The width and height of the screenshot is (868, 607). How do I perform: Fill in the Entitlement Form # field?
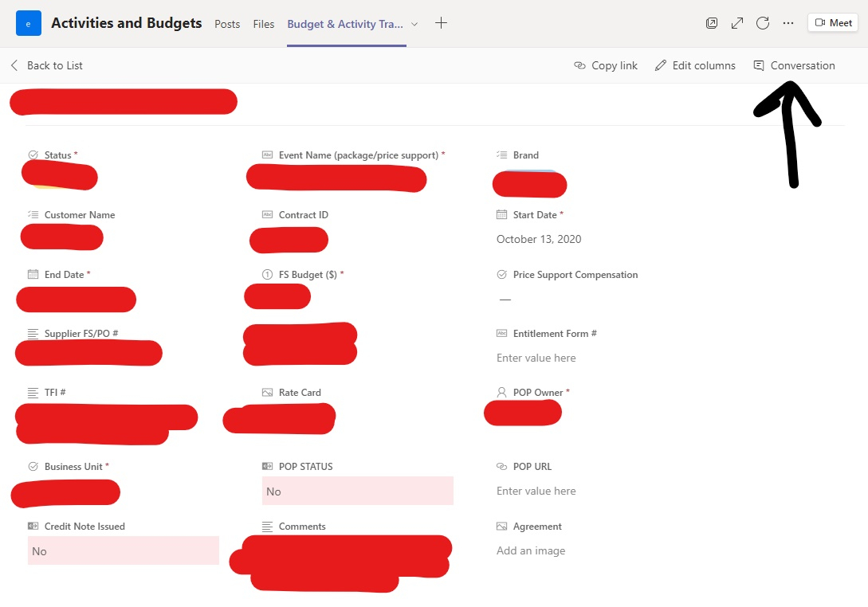[x=536, y=358]
